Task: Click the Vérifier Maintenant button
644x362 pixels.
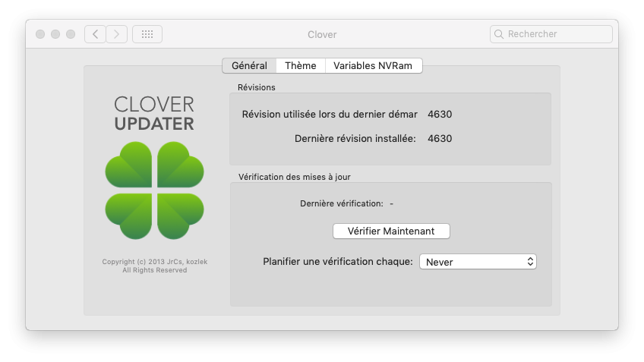Action: coord(391,231)
